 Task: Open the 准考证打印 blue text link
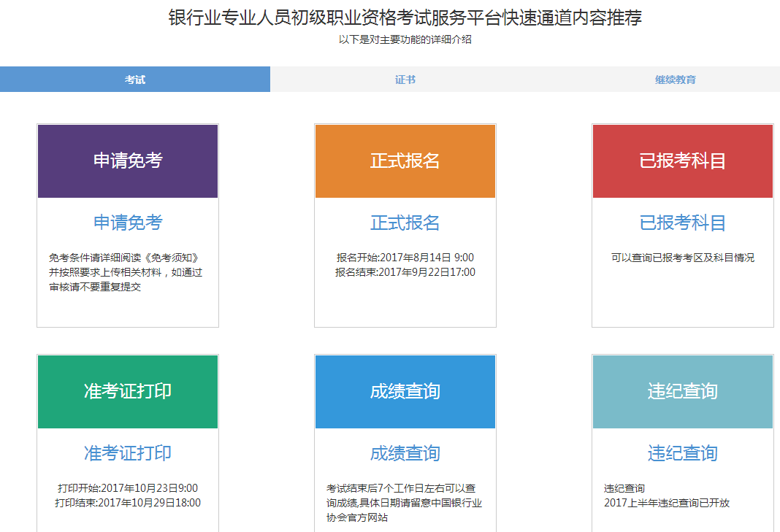pos(128,453)
